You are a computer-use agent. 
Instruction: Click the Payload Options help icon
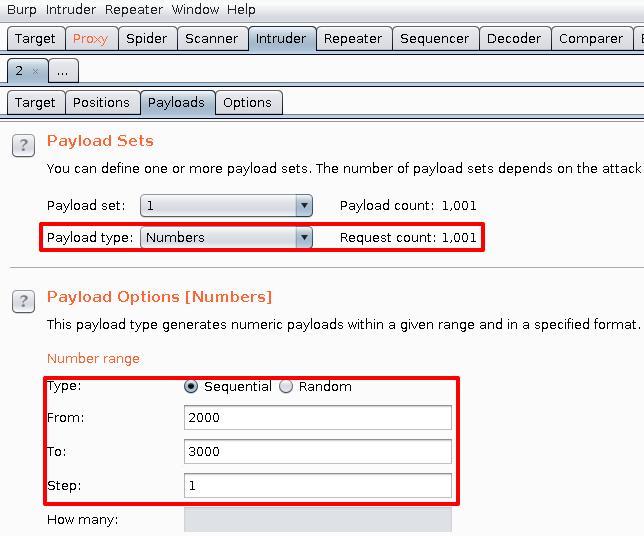pyautogui.click(x=23, y=302)
